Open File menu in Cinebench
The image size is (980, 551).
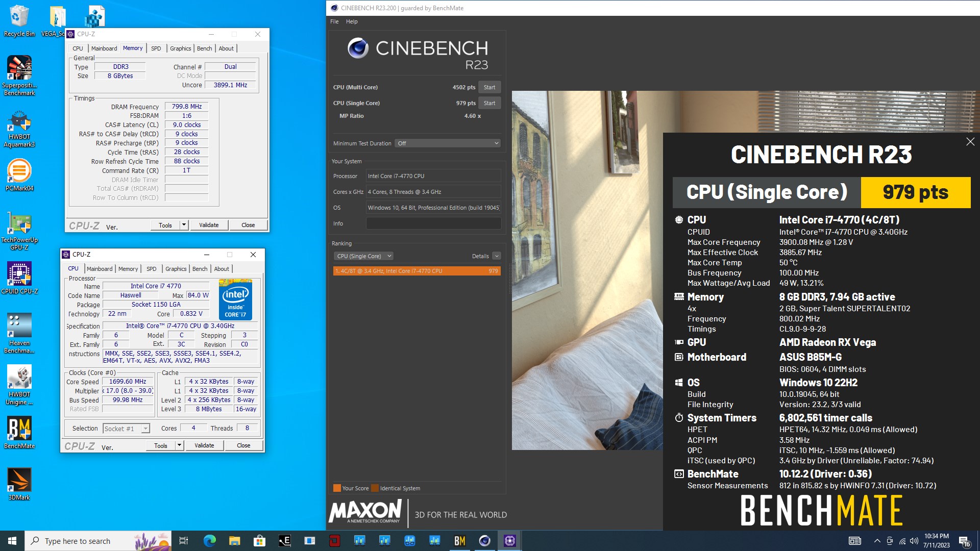point(334,21)
